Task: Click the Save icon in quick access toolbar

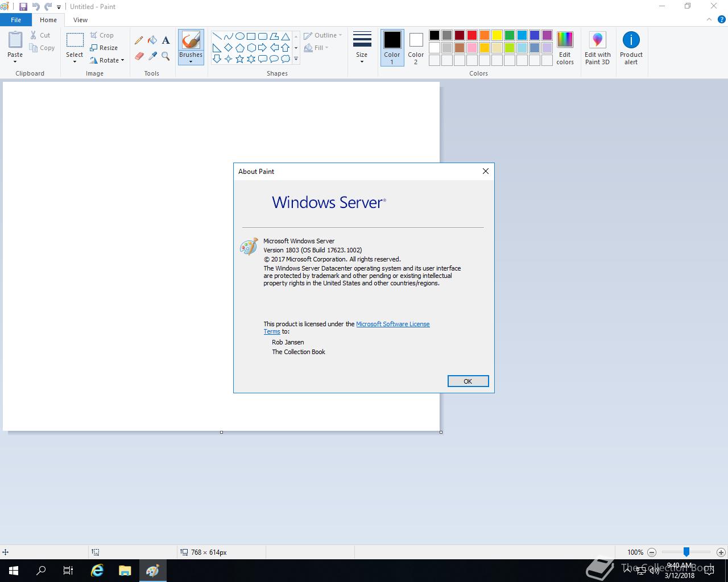Action: click(23, 7)
